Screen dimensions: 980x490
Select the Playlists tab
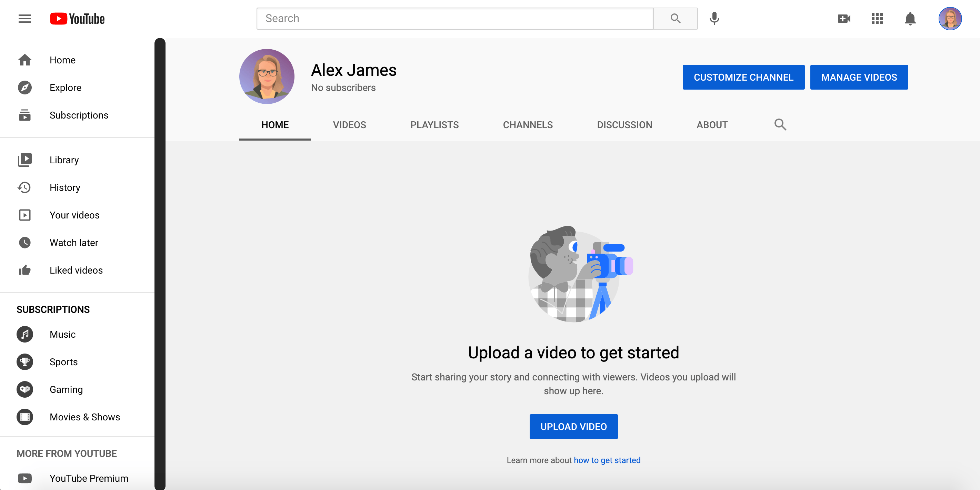tap(434, 124)
